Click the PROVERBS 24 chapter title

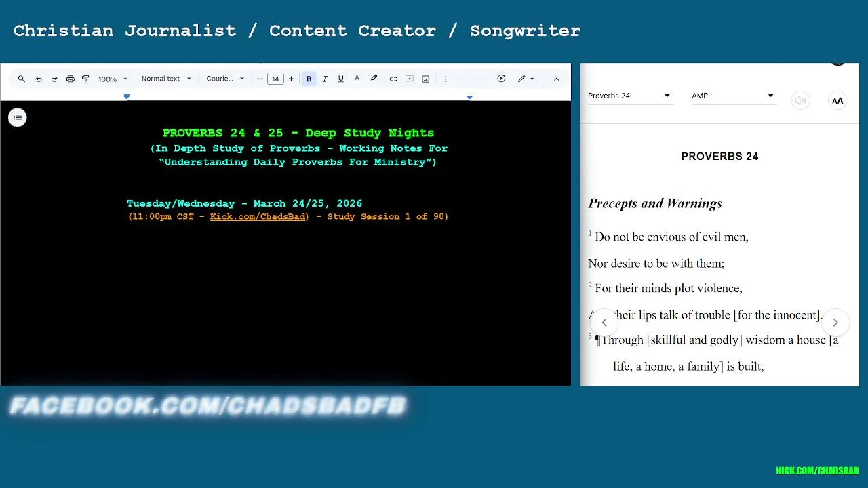pos(719,157)
